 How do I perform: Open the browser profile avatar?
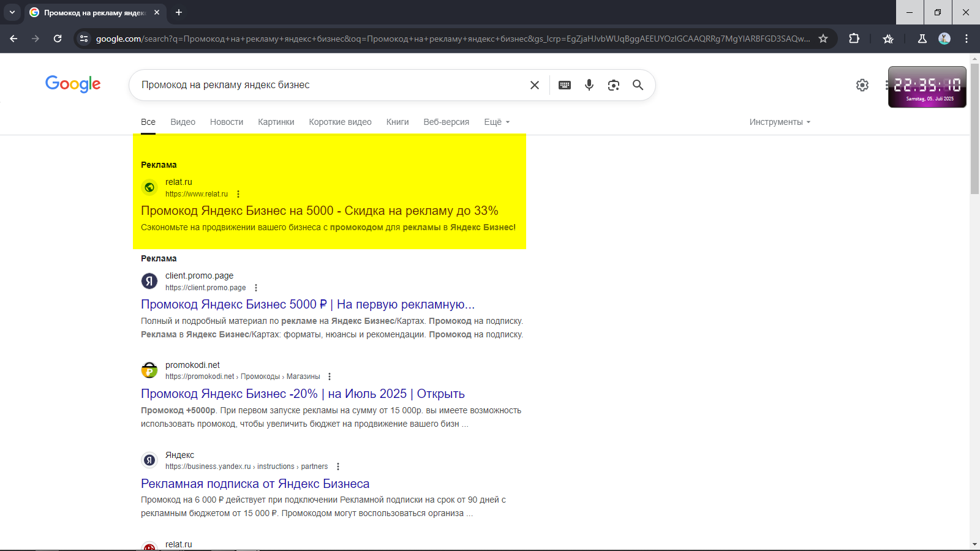point(944,39)
